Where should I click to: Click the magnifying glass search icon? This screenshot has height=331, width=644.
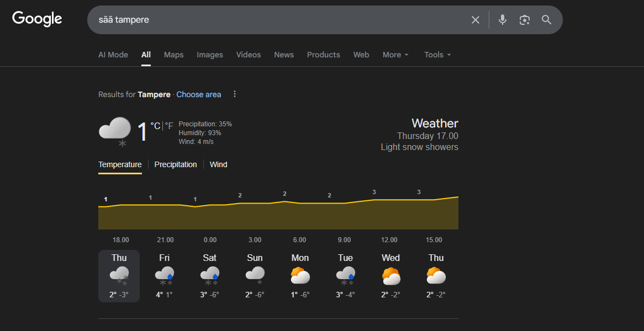[x=546, y=20]
